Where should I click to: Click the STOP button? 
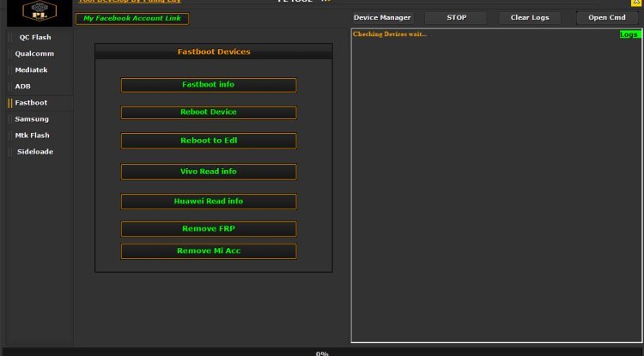[456, 18]
